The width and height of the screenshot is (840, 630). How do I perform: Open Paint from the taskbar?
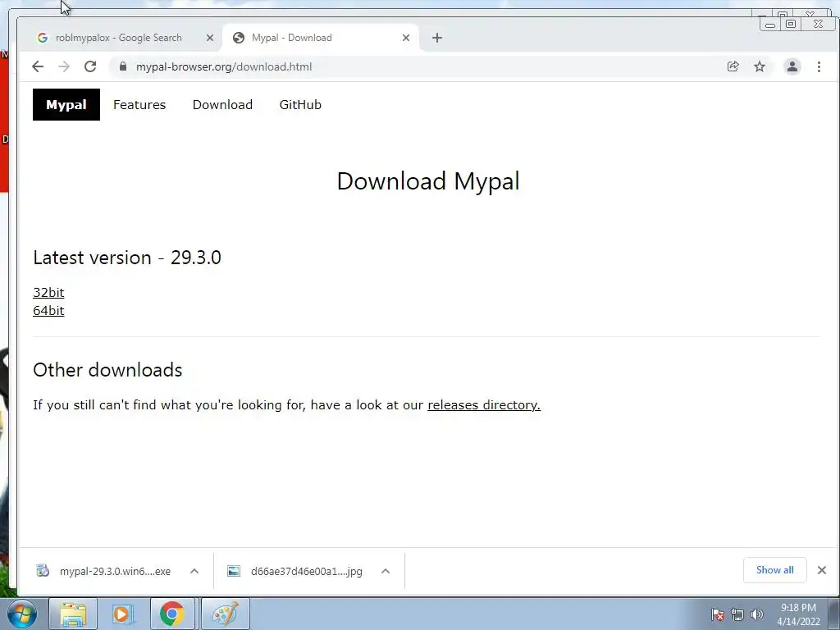click(x=225, y=614)
